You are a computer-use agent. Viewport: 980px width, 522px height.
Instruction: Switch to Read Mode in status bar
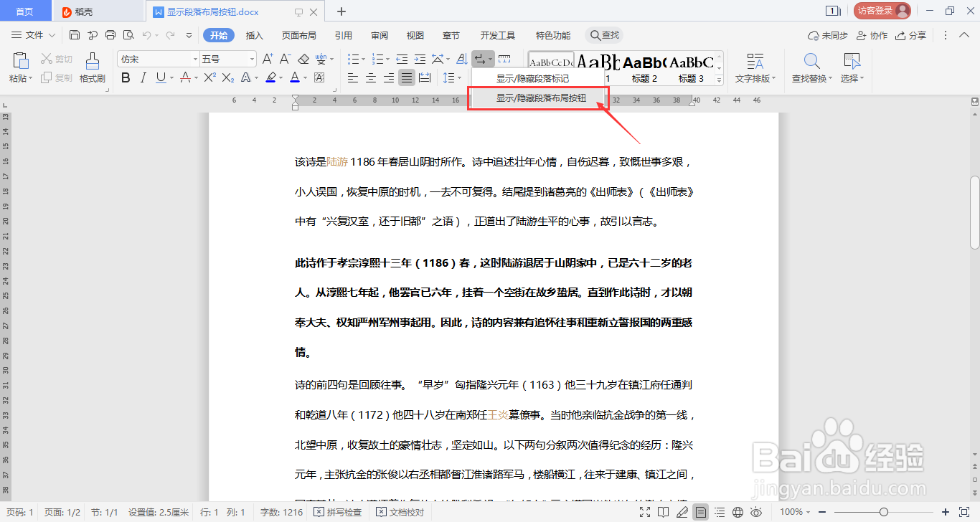(x=664, y=512)
